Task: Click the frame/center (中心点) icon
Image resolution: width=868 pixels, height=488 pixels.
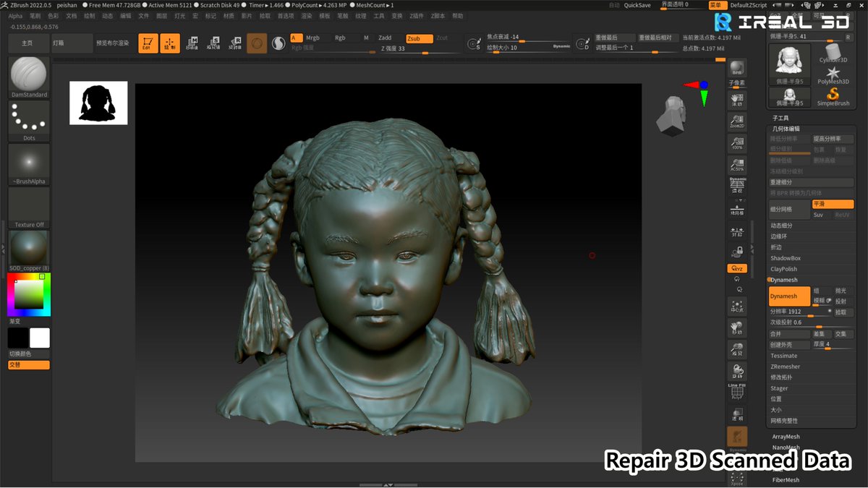Action: pos(737,307)
